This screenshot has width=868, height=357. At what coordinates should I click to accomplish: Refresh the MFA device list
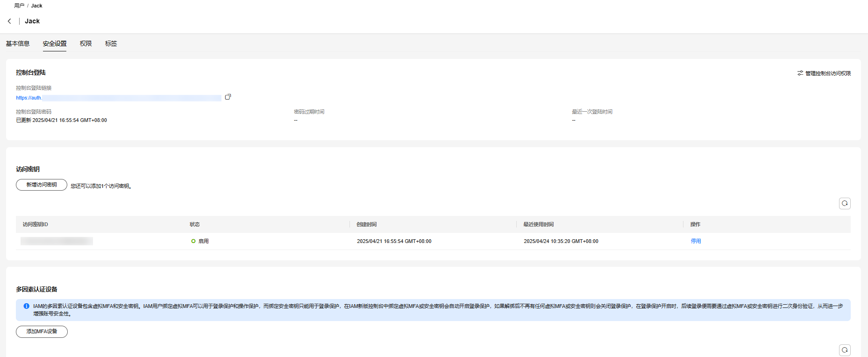pos(845,350)
